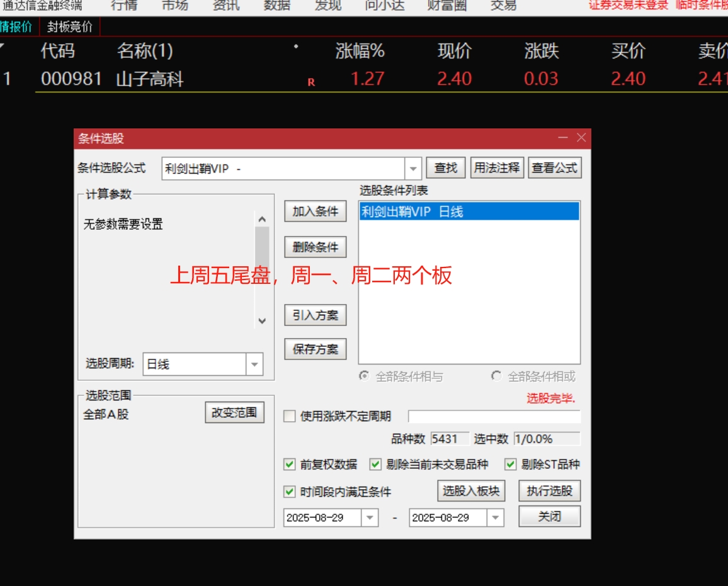Click the 引入方案 button
Image resolution: width=728 pixels, height=586 pixels.
(x=316, y=315)
